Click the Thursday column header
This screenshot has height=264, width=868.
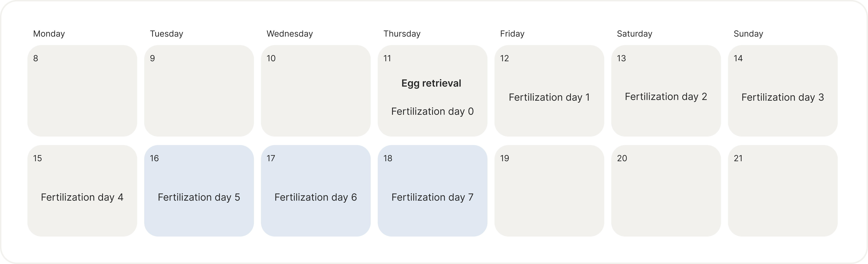402,34
